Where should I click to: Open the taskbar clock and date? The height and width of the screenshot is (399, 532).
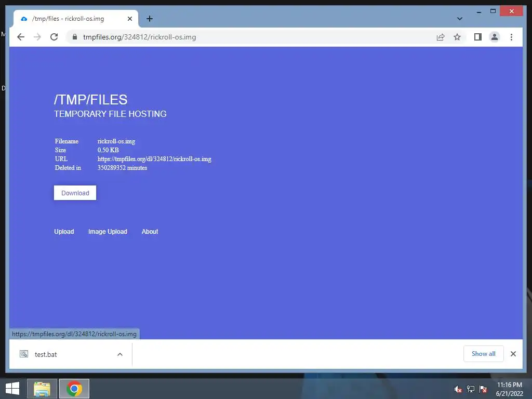pos(509,389)
